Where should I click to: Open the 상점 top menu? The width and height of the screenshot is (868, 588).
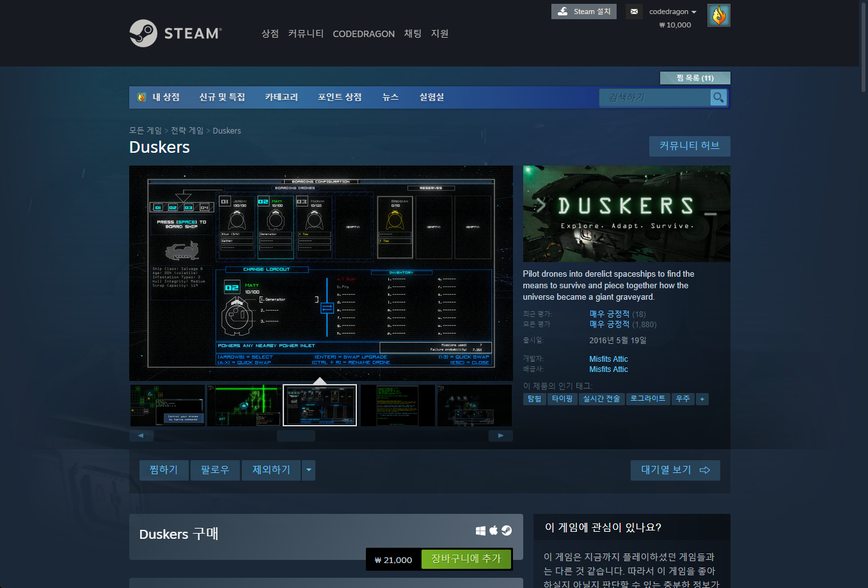(x=270, y=33)
